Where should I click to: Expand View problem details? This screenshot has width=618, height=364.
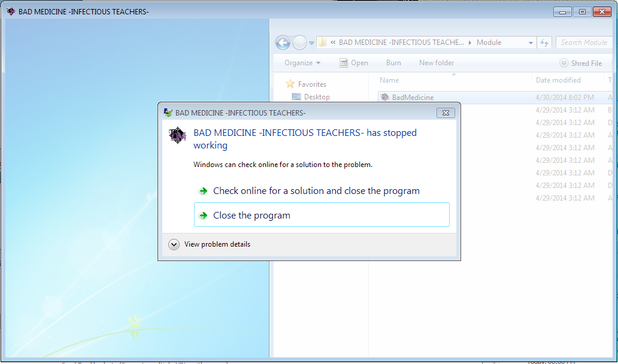[174, 245]
